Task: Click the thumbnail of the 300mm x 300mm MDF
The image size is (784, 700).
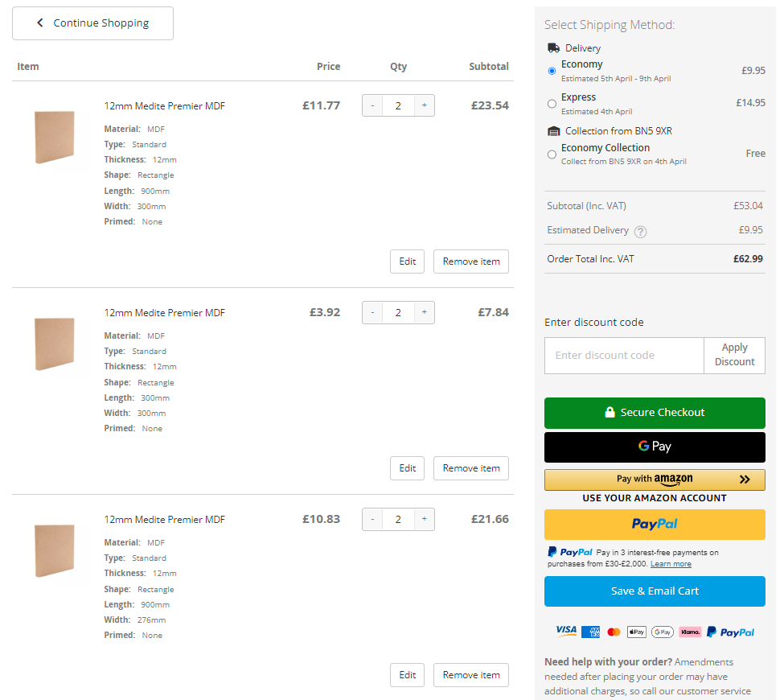Action: (55, 344)
